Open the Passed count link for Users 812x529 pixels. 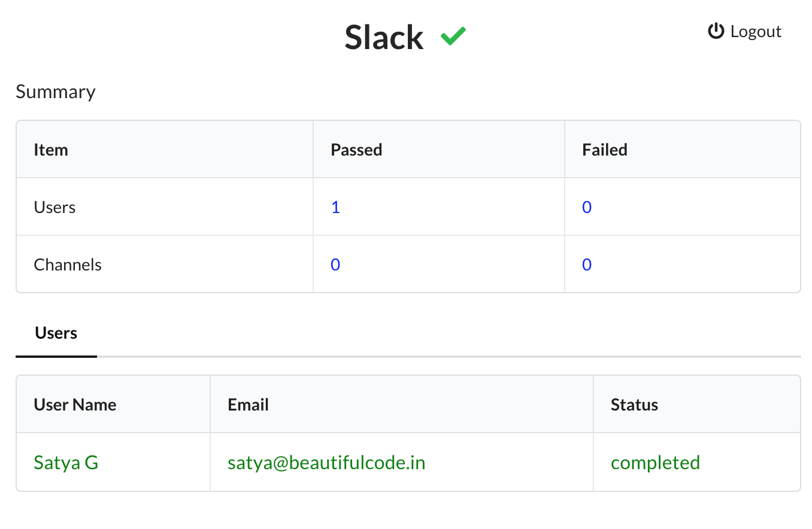(x=335, y=206)
